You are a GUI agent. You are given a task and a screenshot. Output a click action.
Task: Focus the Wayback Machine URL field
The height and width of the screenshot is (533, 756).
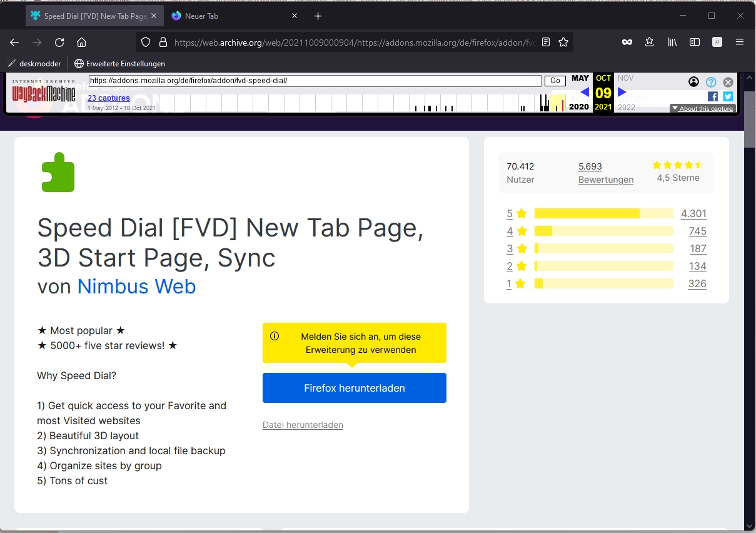pos(315,81)
